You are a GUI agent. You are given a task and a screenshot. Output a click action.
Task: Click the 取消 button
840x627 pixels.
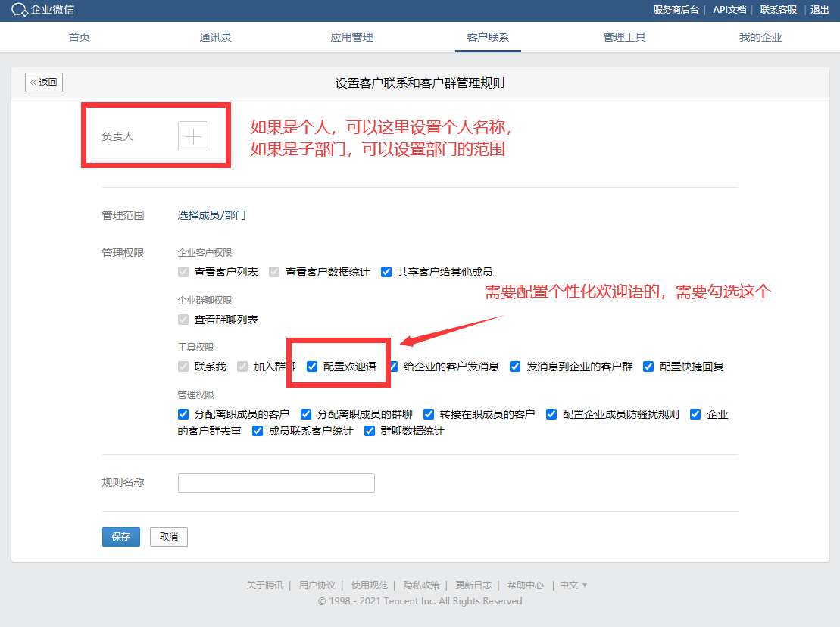pyautogui.click(x=169, y=537)
